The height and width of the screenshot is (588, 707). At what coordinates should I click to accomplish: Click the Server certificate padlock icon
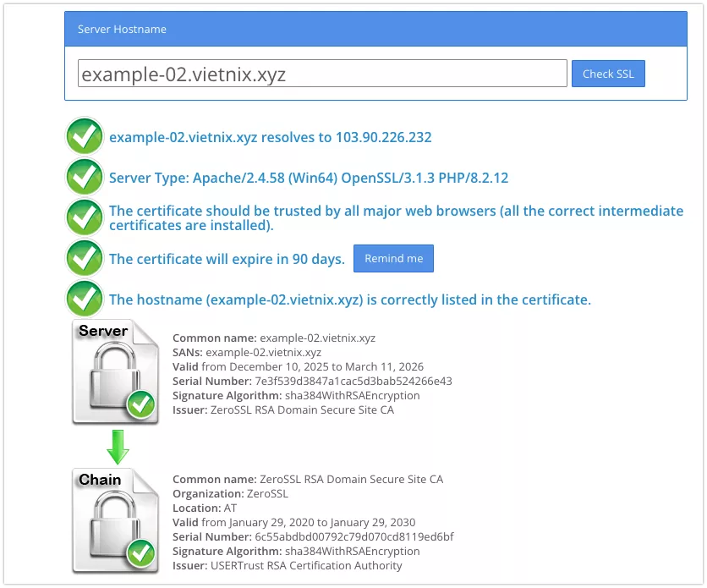(115, 372)
